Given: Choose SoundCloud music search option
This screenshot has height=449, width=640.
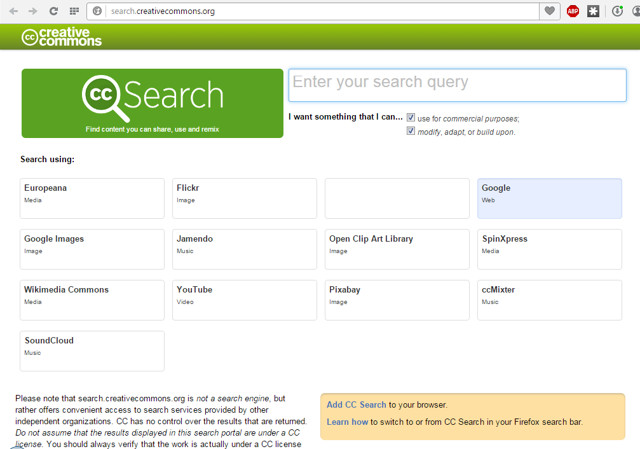Looking at the screenshot, I should click(92, 351).
